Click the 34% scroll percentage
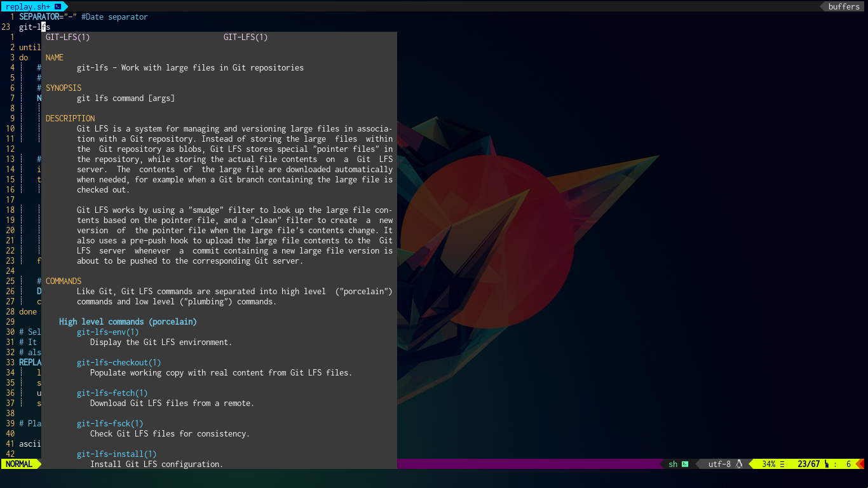The height and width of the screenshot is (488, 868). [x=769, y=464]
